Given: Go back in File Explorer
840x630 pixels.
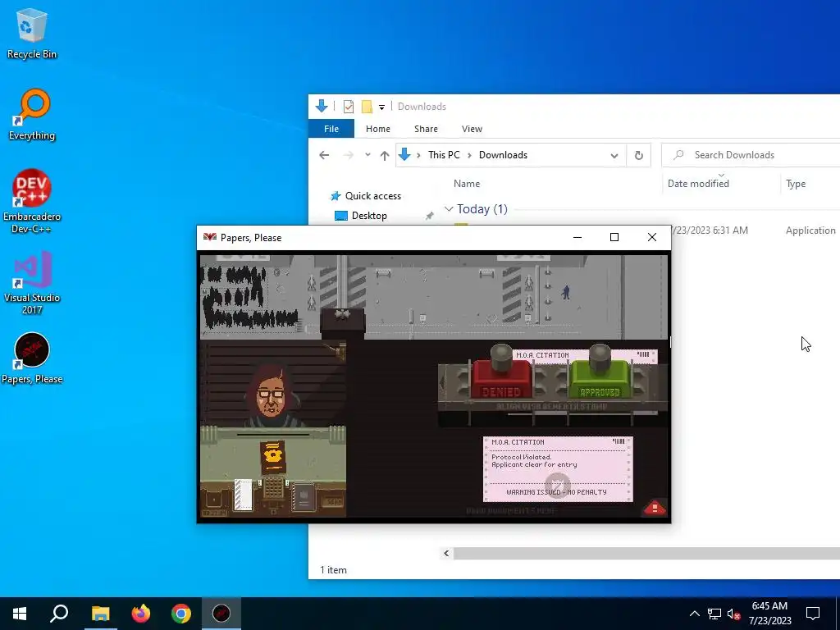Looking at the screenshot, I should click(x=324, y=155).
